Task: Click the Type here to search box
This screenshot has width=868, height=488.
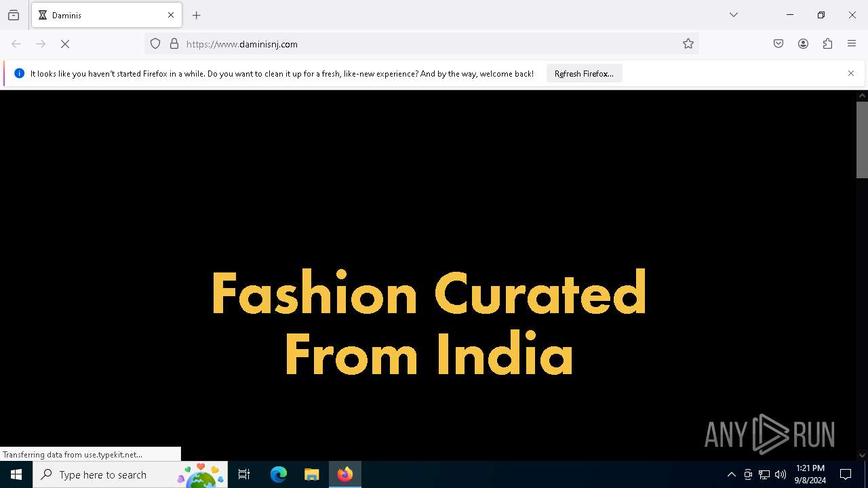Action: click(x=130, y=474)
